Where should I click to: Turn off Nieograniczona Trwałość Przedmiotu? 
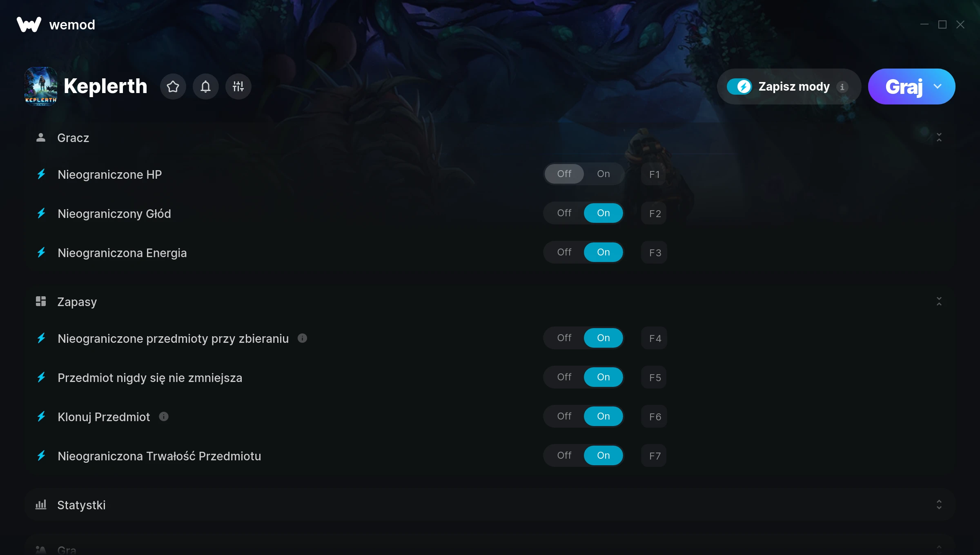click(564, 455)
